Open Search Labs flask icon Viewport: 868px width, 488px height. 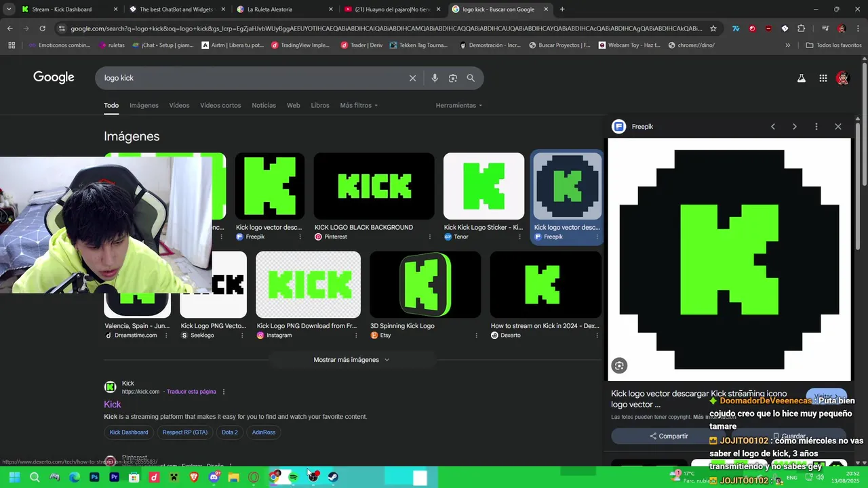(x=801, y=78)
